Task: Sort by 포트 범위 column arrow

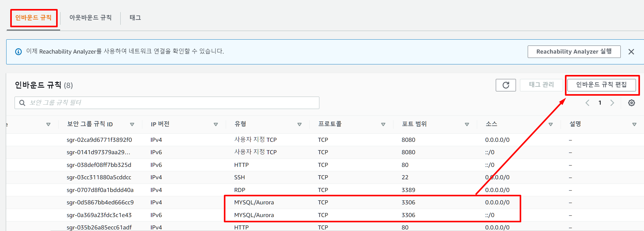Action: [x=467, y=124]
